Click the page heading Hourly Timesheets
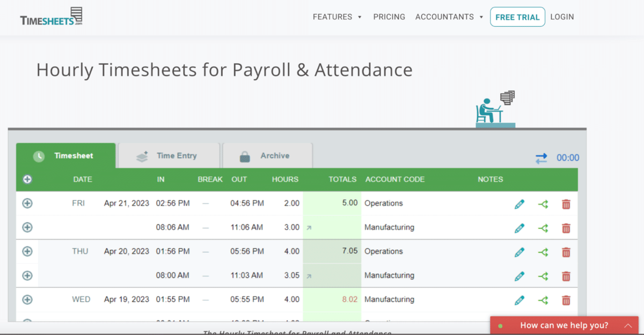This screenshot has height=335, width=644. 224,70
